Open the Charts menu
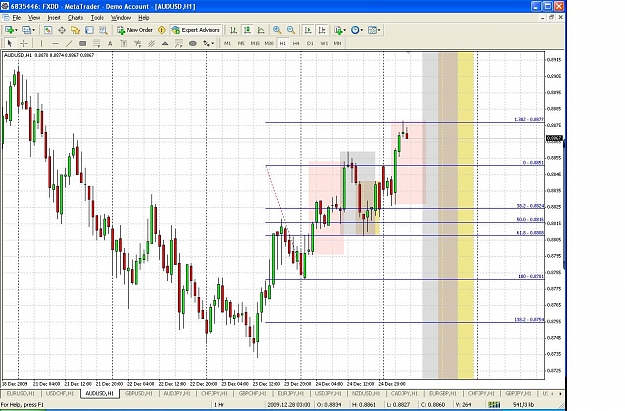625x411 pixels. tap(75, 18)
